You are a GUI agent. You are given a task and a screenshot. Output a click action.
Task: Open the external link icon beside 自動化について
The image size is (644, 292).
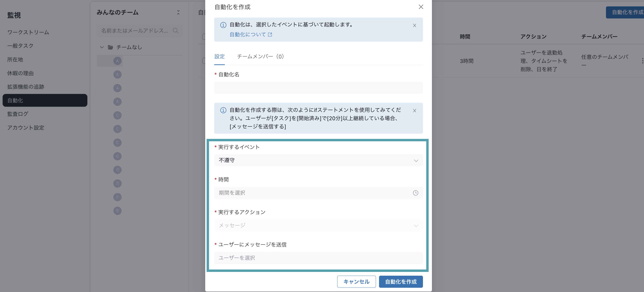270,35
